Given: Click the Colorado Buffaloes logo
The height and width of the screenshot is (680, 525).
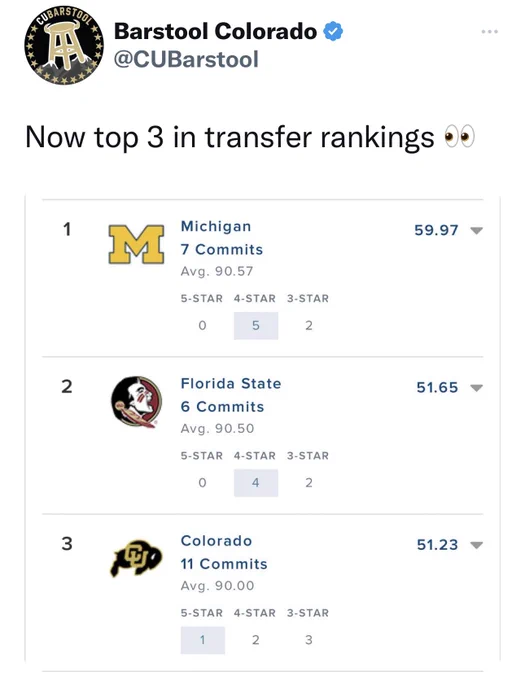Looking at the screenshot, I should coord(137,558).
